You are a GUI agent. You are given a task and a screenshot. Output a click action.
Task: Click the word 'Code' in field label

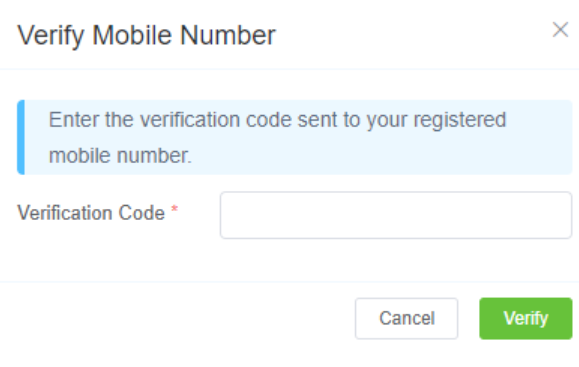click(141, 213)
